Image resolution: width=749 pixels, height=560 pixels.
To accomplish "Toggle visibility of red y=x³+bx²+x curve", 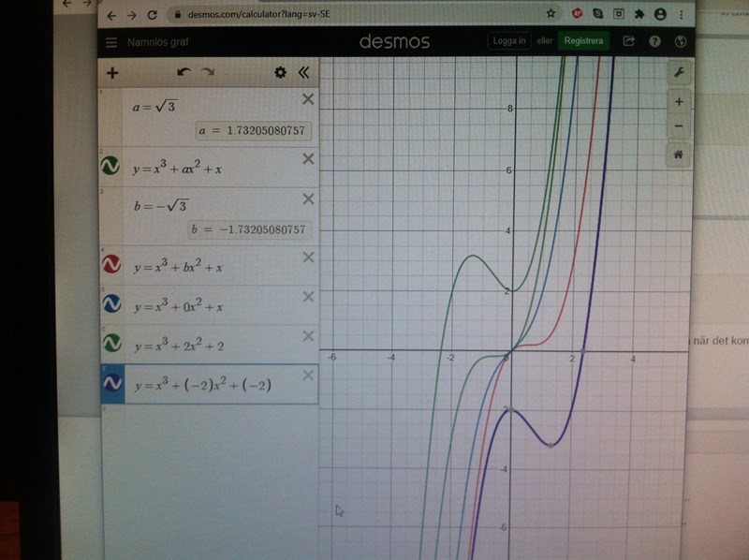I will [111, 265].
